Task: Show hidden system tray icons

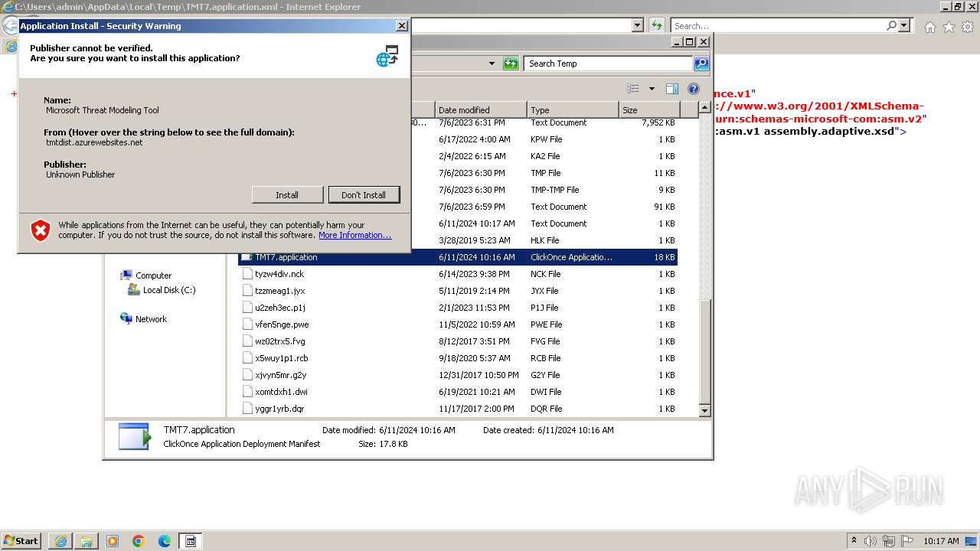Action: click(x=854, y=541)
